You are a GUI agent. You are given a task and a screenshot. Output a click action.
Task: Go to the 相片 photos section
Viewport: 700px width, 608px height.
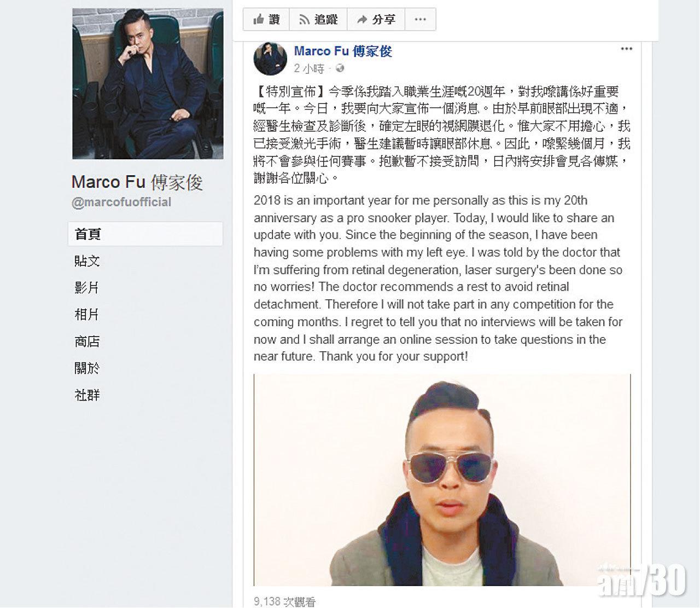tap(87, 314)
